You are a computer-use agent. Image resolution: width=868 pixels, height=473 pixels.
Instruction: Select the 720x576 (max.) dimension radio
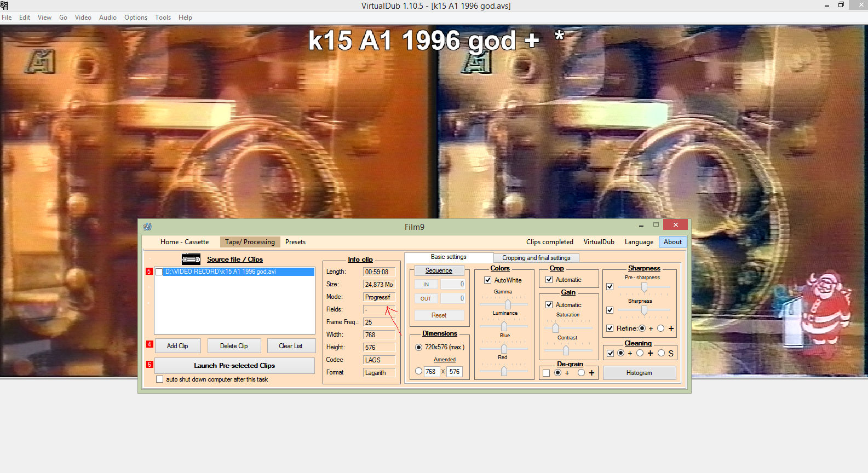418,347
